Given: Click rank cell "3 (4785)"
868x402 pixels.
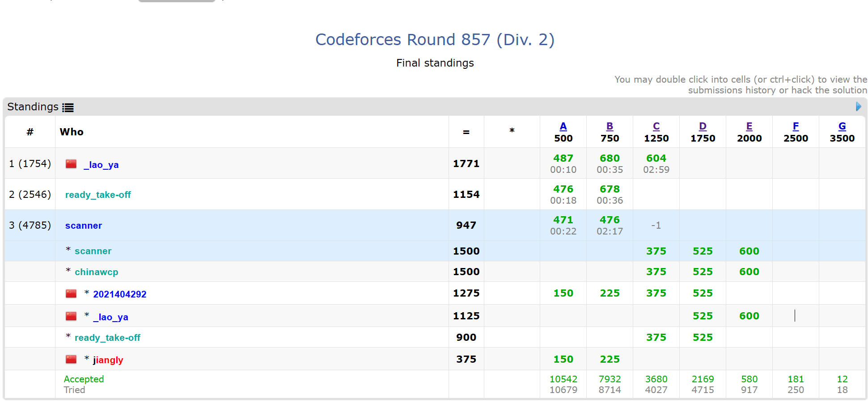Looking at the screenshot, I should pyautogui.click(x=30, y=225).
